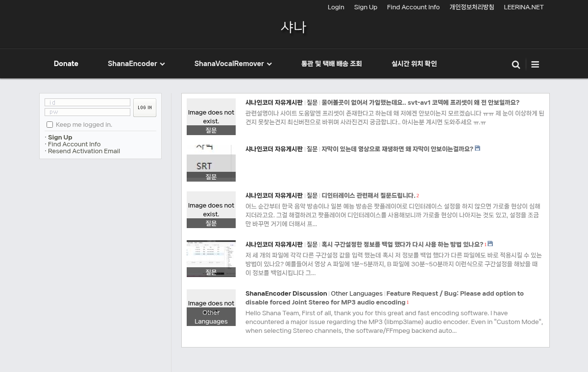Open Find Account Info in top bar
The width and height of the screenshot is (588, 372).
point(413,7)
